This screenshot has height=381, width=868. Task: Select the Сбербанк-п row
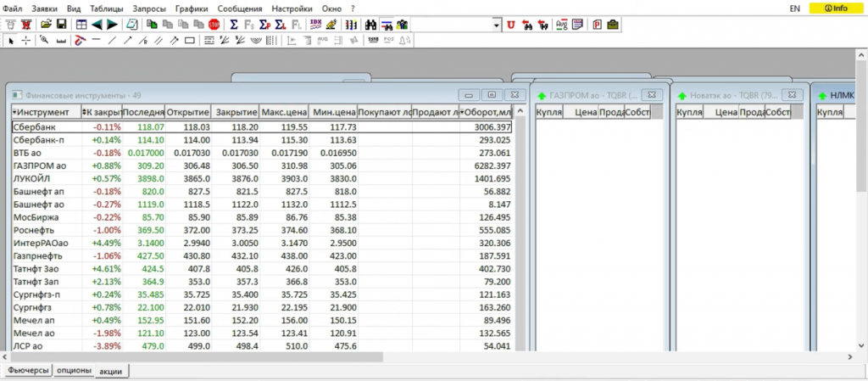[x=261, y=140]
